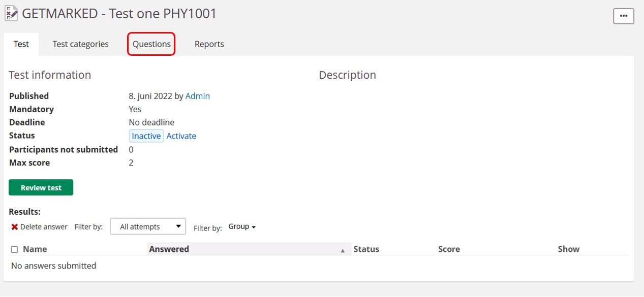Click the Participants not submitted label
The height and width of the screenshot is (297, 644).
tap(64, 150)
